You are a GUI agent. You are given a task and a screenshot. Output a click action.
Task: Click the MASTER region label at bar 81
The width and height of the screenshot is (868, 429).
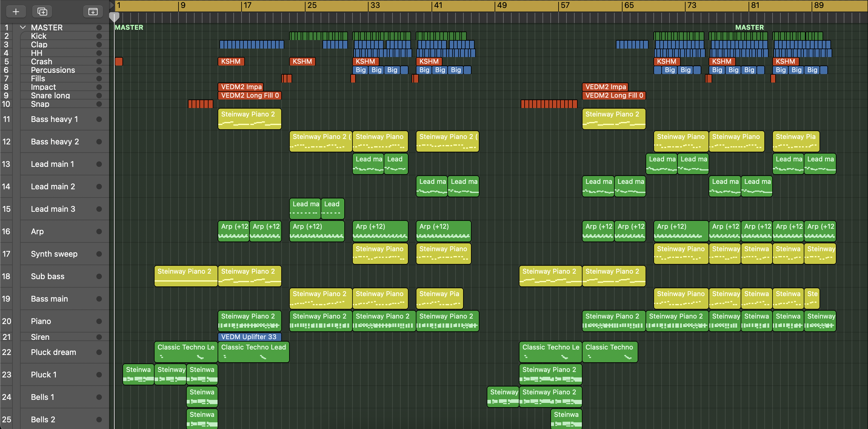[749, 27]
